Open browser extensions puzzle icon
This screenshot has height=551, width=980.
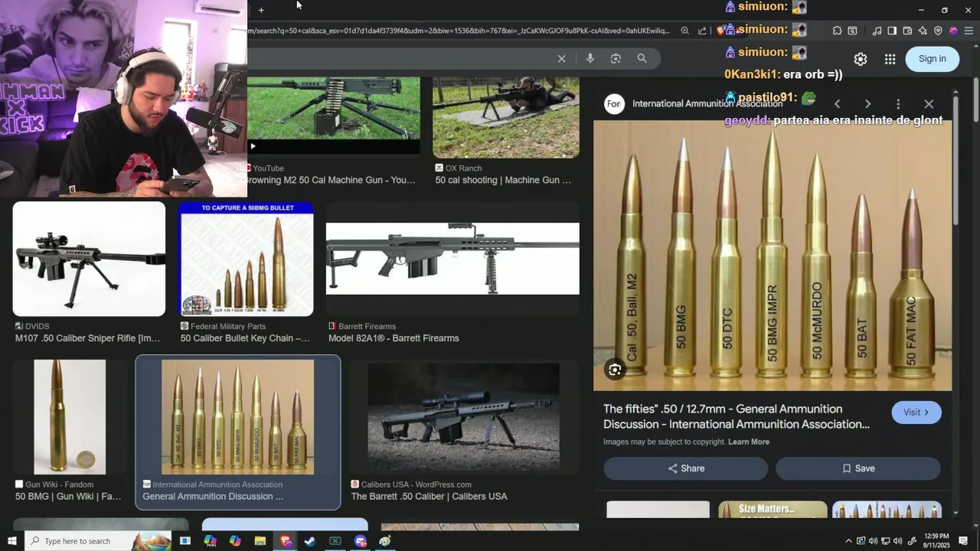tap(837, 31)
